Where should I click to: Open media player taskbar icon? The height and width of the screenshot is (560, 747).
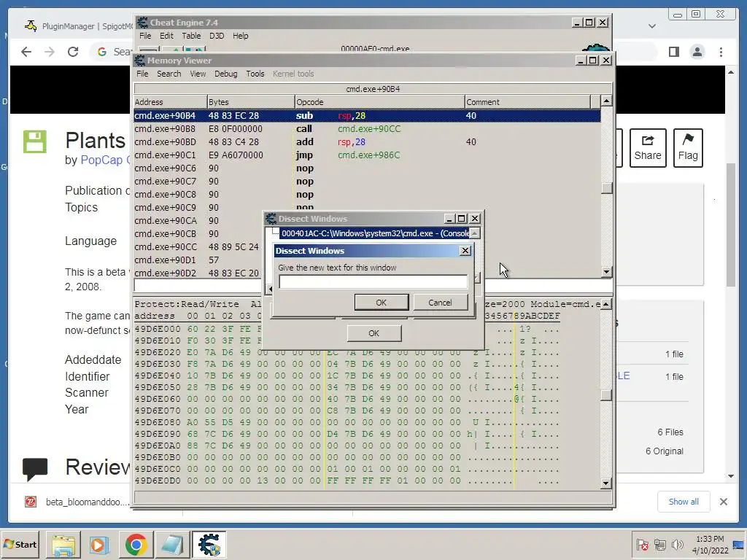99,545
